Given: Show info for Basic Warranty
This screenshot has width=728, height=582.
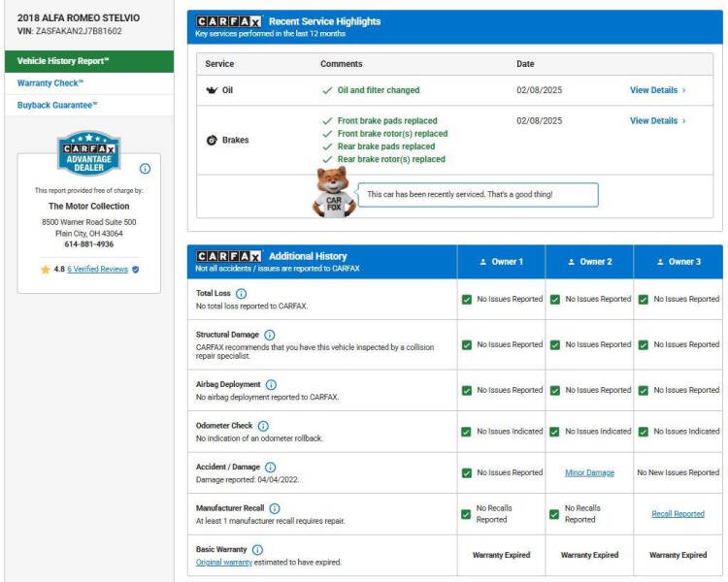Looking at the screenshot, I should click(258, 550).
